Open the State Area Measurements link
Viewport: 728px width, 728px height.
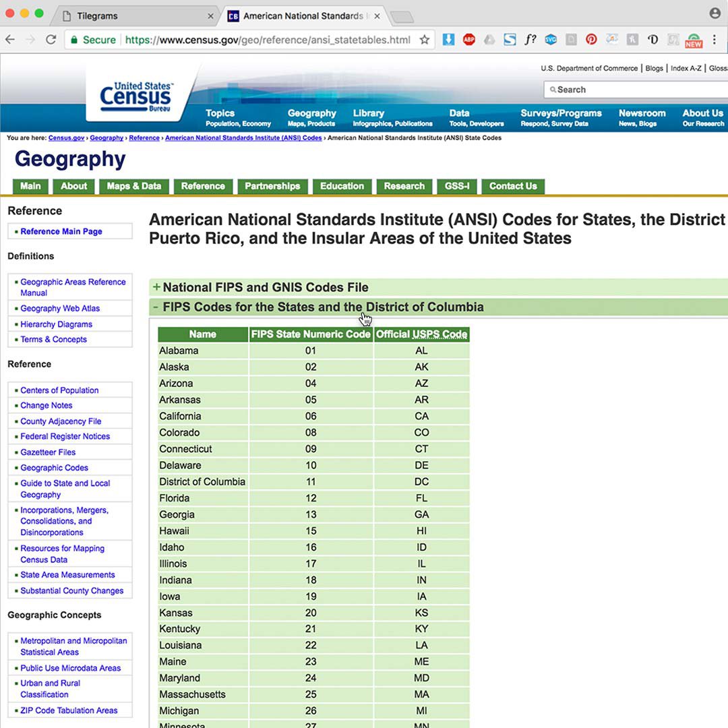pyautogui.click(x=67, y=575)
